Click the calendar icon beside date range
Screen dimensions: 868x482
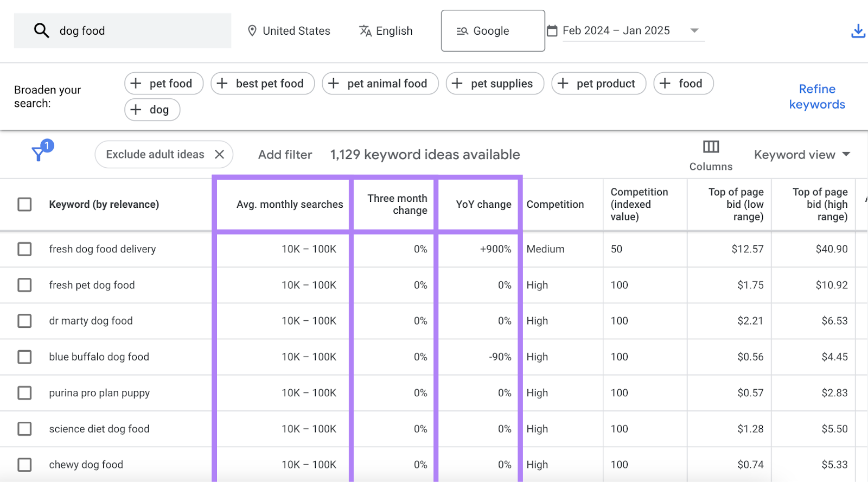(552, 30)
